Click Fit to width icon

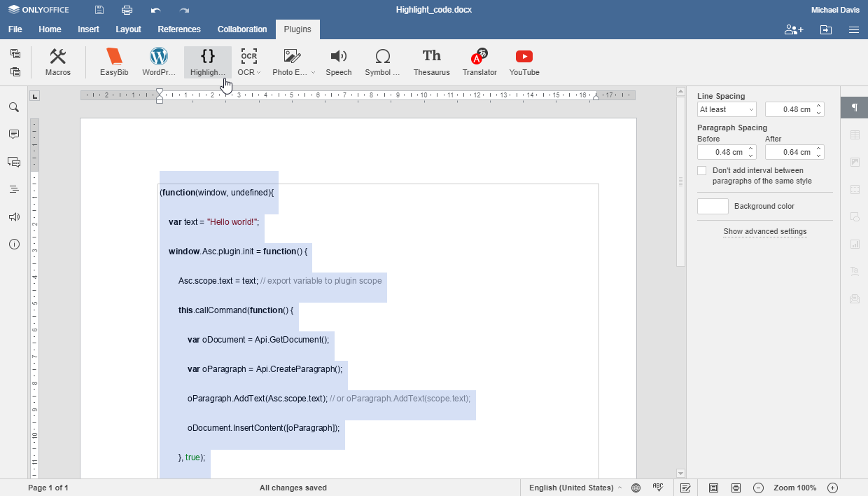click(736, 488)
